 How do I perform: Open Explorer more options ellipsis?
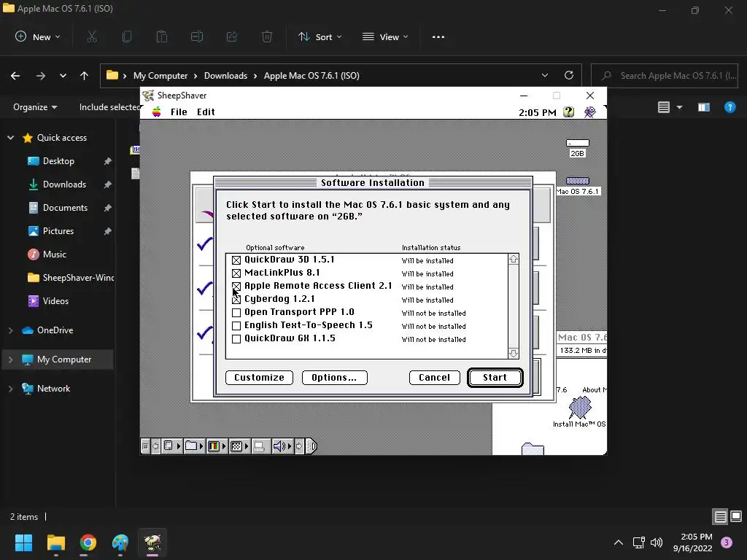tap(438, 36)
